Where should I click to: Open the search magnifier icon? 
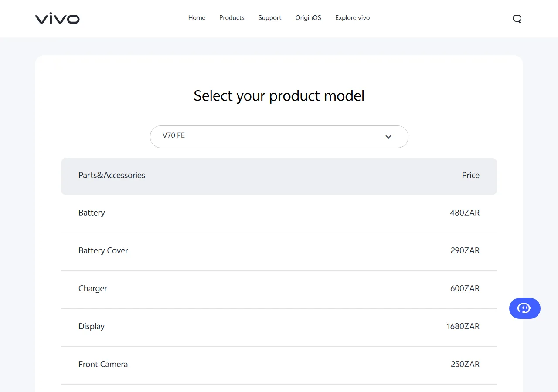(517, 18)
